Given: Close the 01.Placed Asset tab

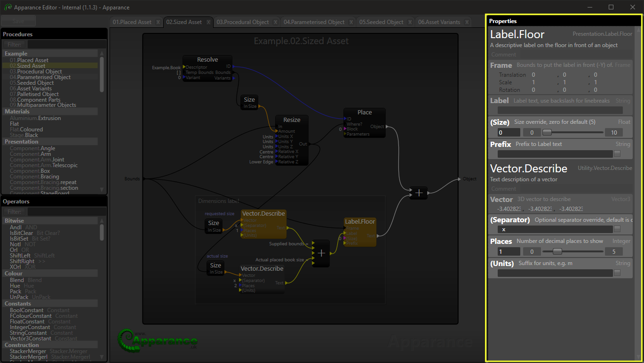Looking at the screenshot, I should (158, 22).
